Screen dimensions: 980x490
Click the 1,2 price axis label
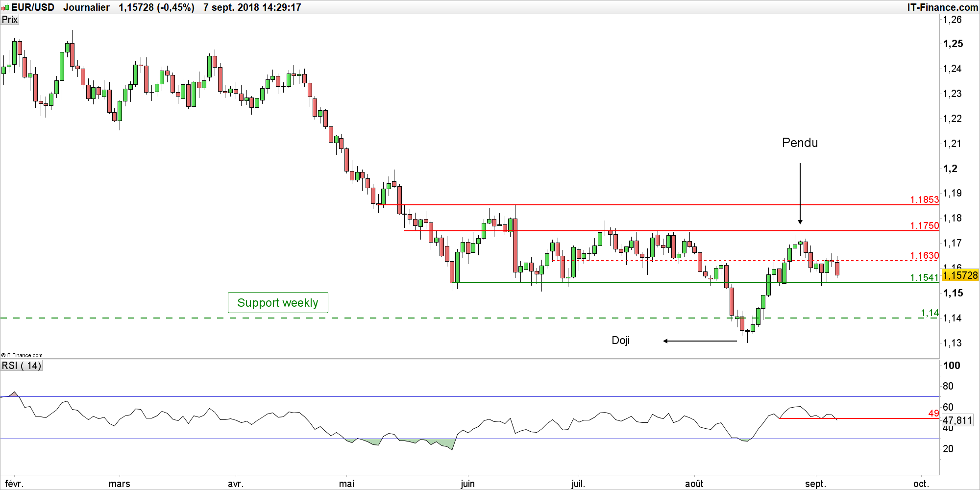click(950, 169)
